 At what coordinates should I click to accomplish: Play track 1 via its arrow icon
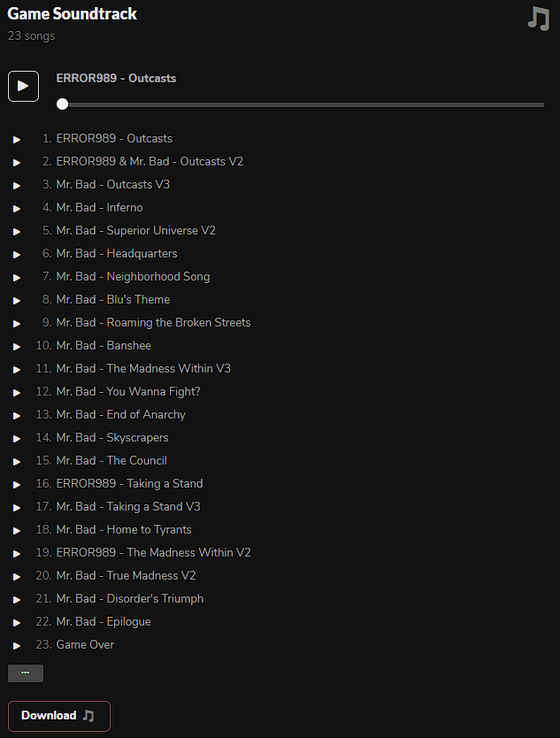pyautogui.click(x=17, y=140)
